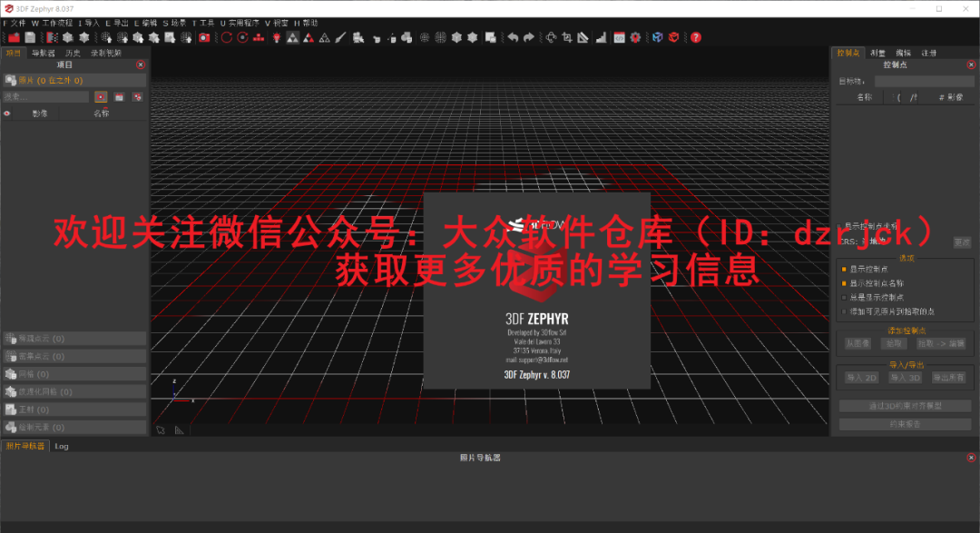Open the red gear settings icon
This screenshot has width=980, height=533.
click(635, 37)
